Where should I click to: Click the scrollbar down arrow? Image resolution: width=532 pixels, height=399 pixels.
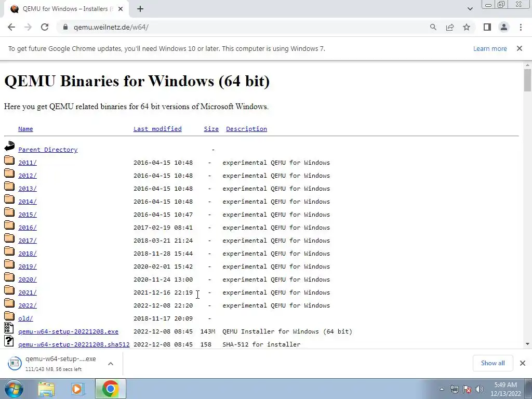coord(527,344)
